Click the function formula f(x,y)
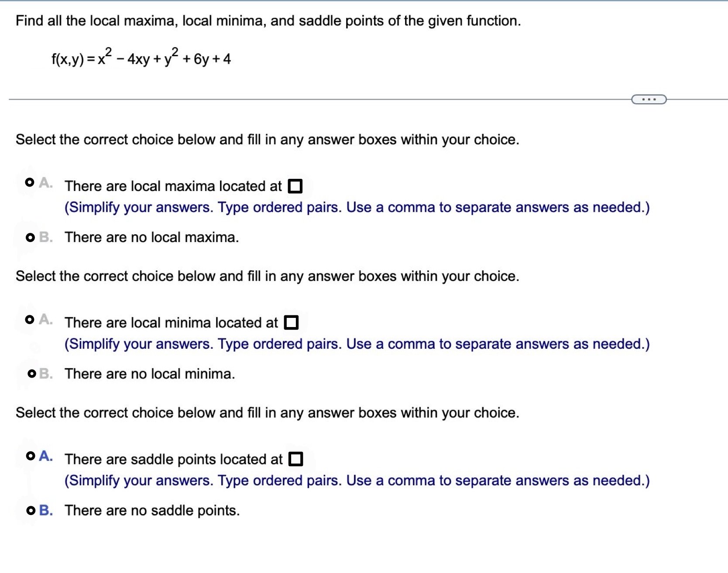 click(140, 58)
